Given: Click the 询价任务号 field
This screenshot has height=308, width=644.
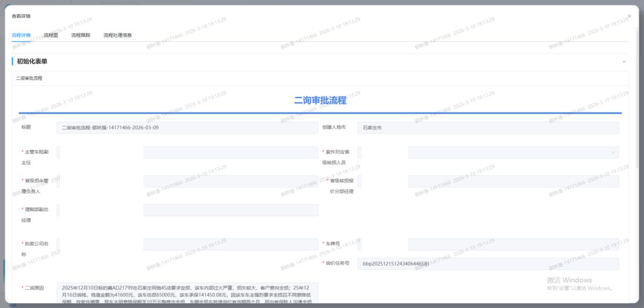Looking at the screenshot, I should pos(487,264).
